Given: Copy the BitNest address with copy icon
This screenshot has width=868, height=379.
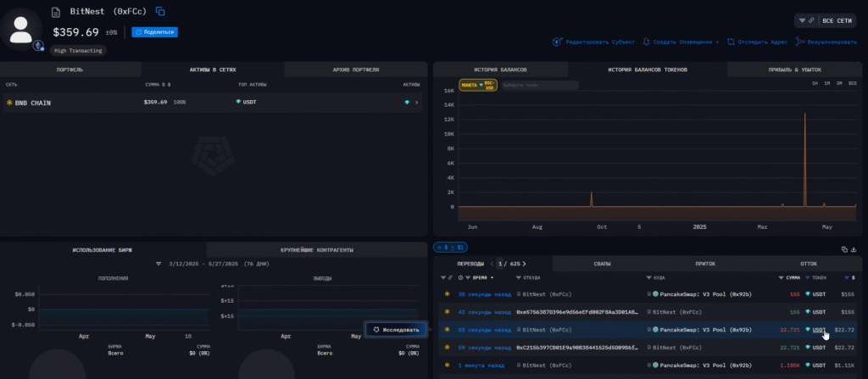Looking at the screenshot, I should (160, 11).
